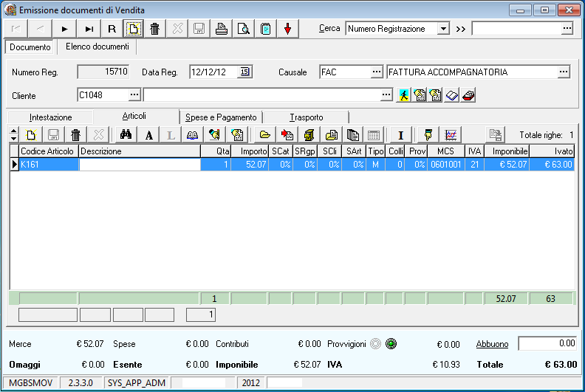Click the row up/down stepper in the articles toolbar
Viewport: 585px width, 392px height.
[x=13, y=134]
